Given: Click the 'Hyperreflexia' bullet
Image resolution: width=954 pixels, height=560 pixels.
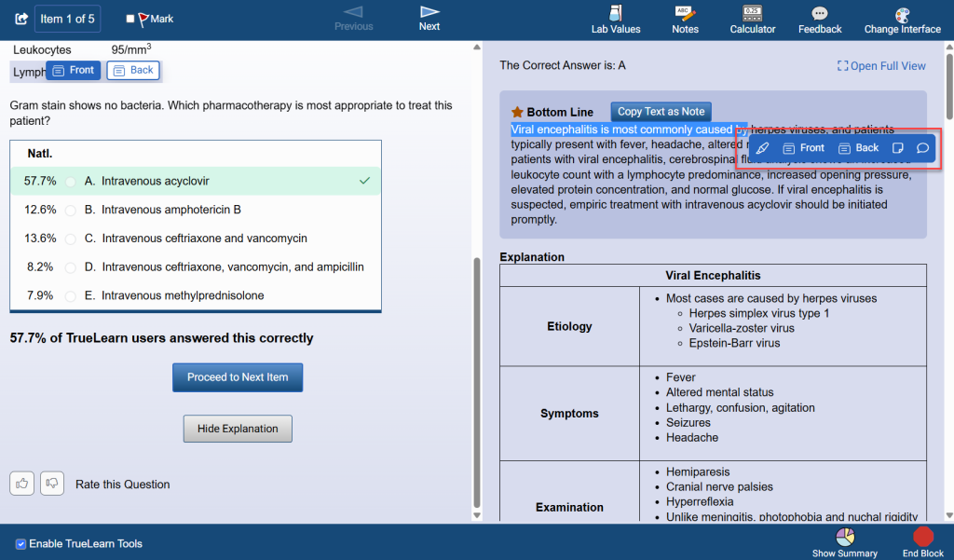Looking at the screenshot, I should (x=700, y=501).
